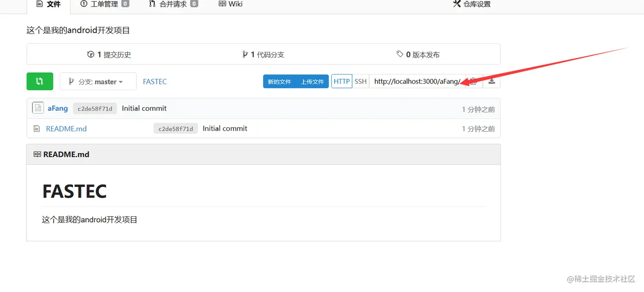Click the 1 分钟之前 timestamp in aFang row
The image size is (644, 292).
pos(478,109)
